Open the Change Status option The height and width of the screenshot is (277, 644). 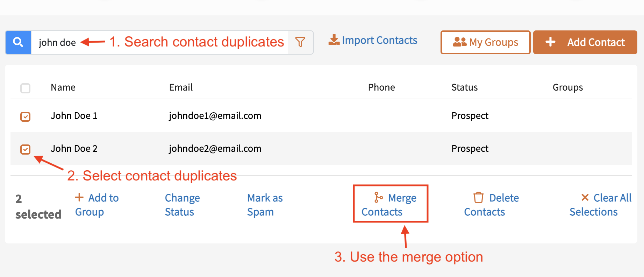pyautogui.click(x=182, y=205)
